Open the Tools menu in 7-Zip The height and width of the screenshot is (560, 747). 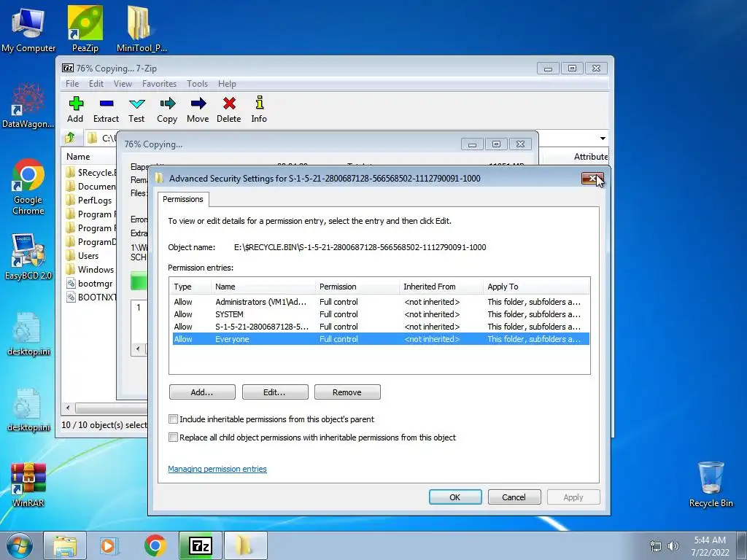point(197,84)
